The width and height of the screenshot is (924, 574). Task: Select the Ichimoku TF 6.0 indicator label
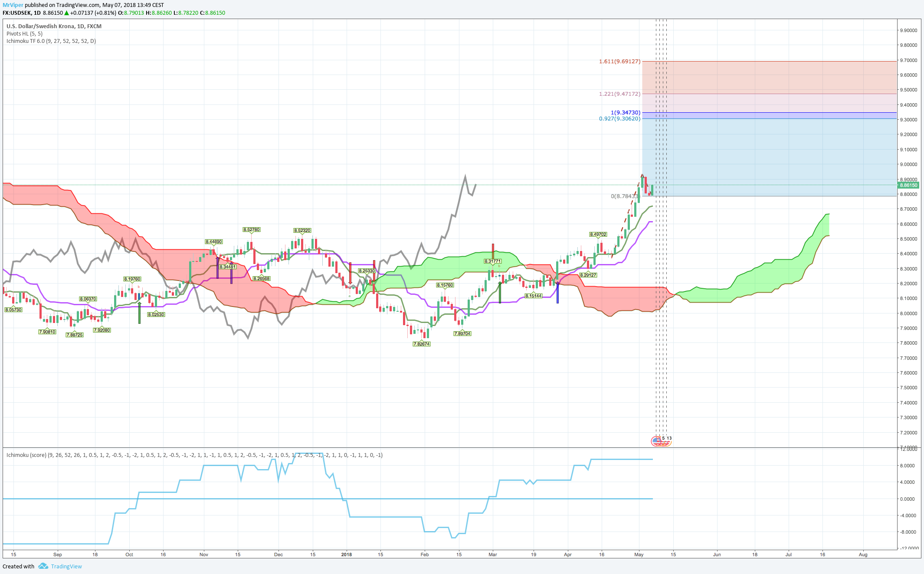(51, 41)
